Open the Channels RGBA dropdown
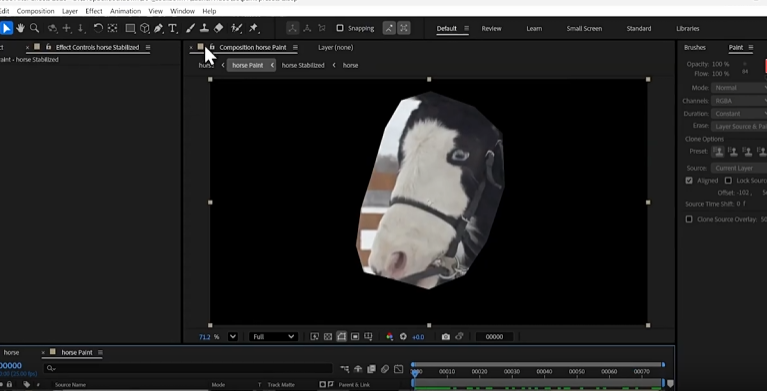The width and height of the screenshot is (767, 391). pyautogui.click(x=739, y=101)
